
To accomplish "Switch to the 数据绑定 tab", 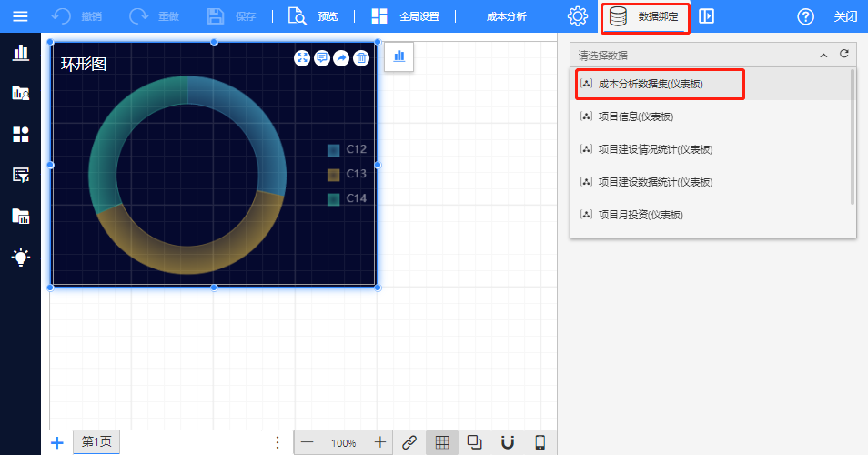I will pos(644,16).
